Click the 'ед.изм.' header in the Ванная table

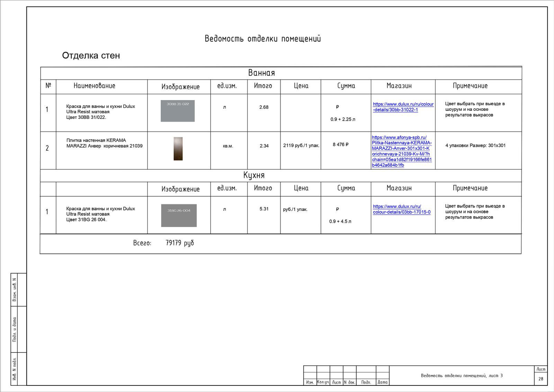[227, 86]
